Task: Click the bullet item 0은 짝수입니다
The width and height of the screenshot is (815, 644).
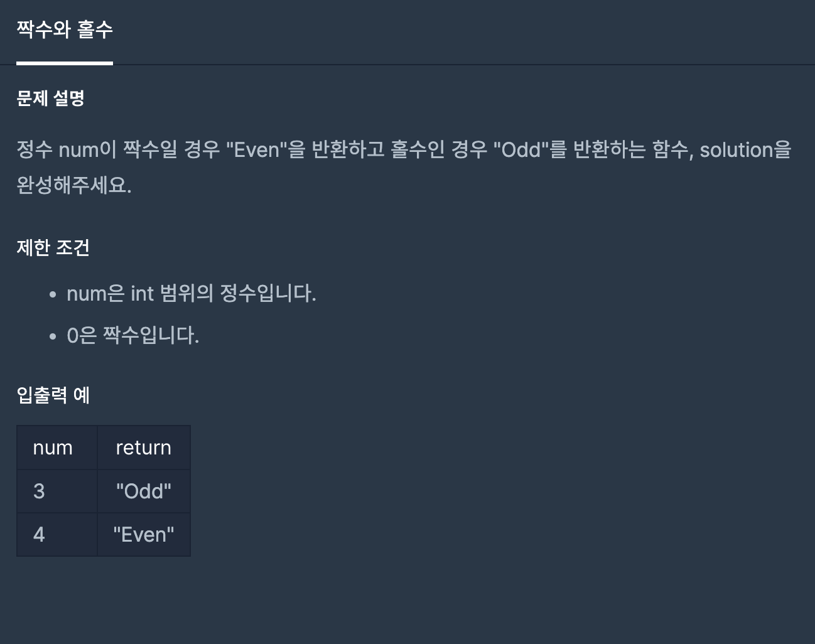Action: [133, 335]
